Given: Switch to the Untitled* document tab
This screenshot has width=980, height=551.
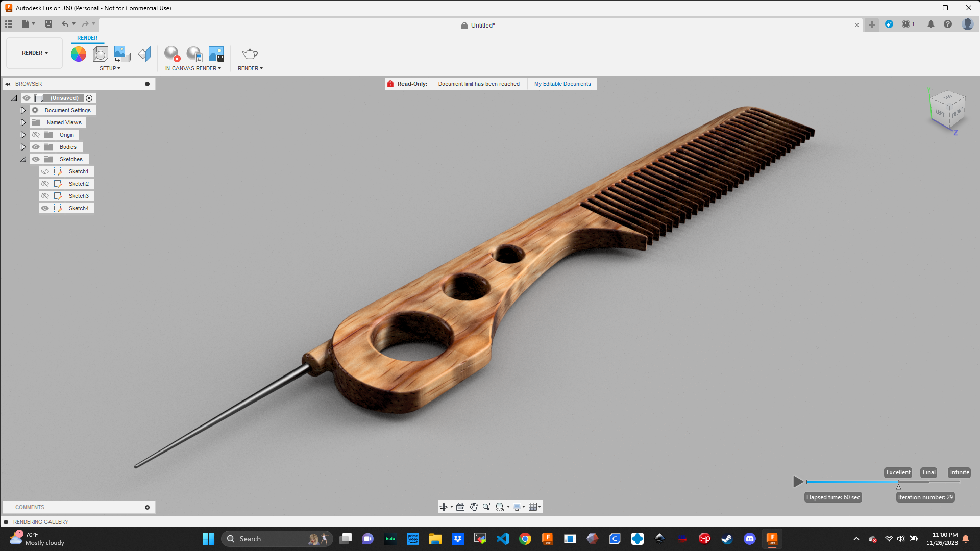Looking at the screenshot, I should point(478,25).
